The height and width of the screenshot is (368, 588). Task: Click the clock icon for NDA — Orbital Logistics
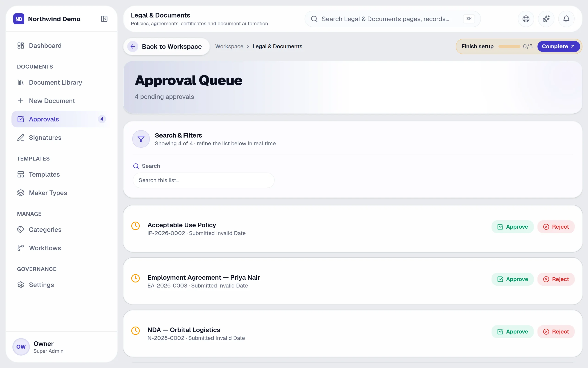pyautogui.click(x=136, y=331)
